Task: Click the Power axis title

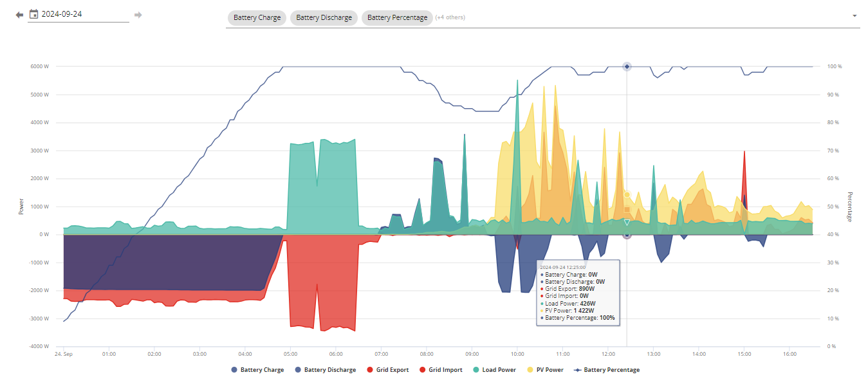Action: coord(21,207)
